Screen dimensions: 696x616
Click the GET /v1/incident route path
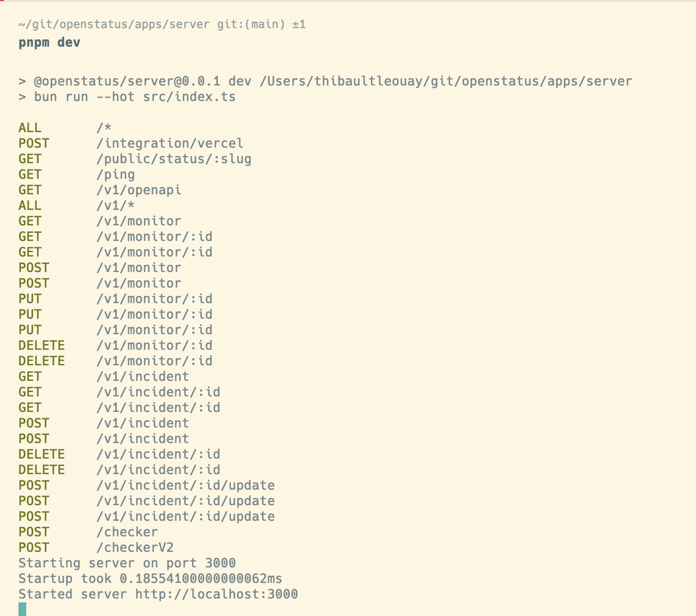142,376
